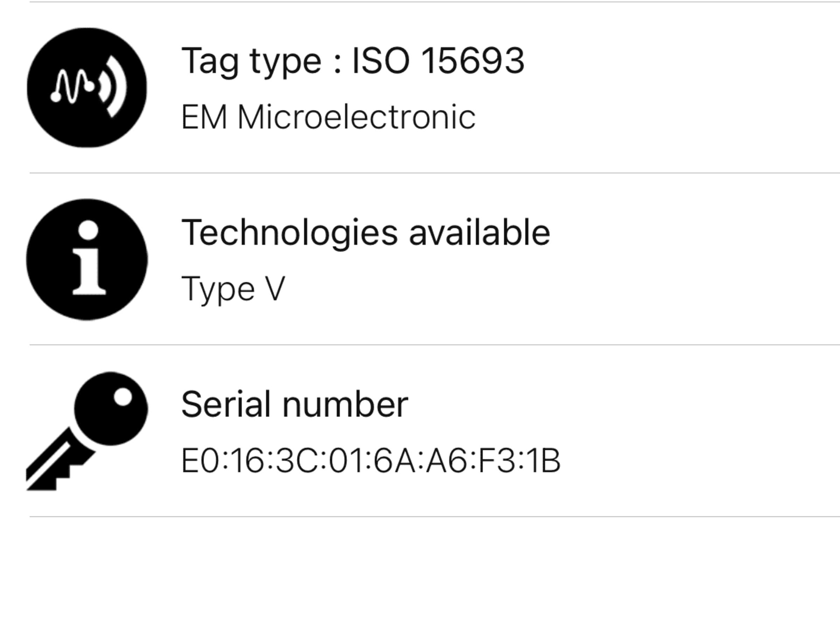Click the EM Microelectronic manufacturer text
The height and width of the screenshot is (625, 840).
point(328,117)
